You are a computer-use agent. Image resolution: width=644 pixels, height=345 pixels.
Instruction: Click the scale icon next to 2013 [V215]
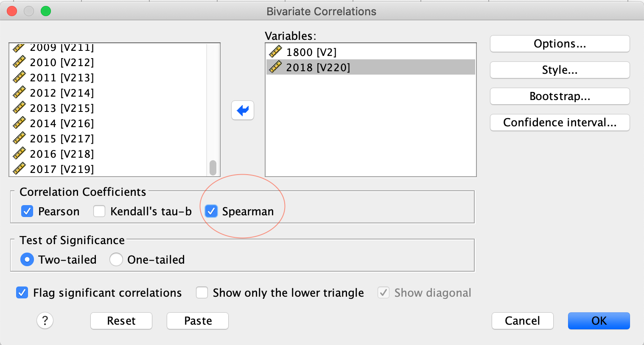19,108
